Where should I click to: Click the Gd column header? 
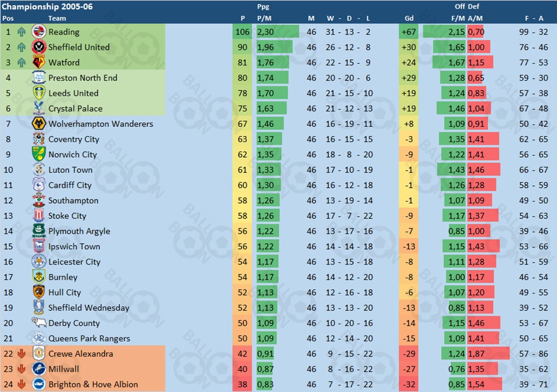(409, 18)
